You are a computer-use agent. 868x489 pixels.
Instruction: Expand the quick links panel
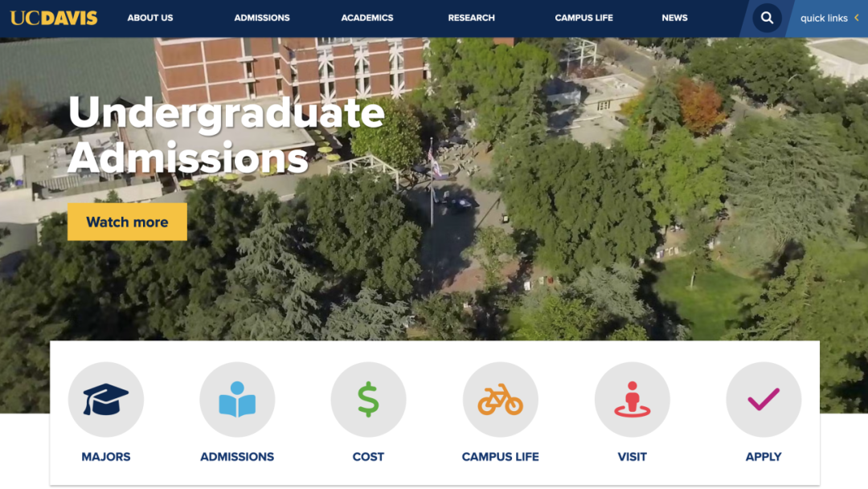(x=824, y=18)
